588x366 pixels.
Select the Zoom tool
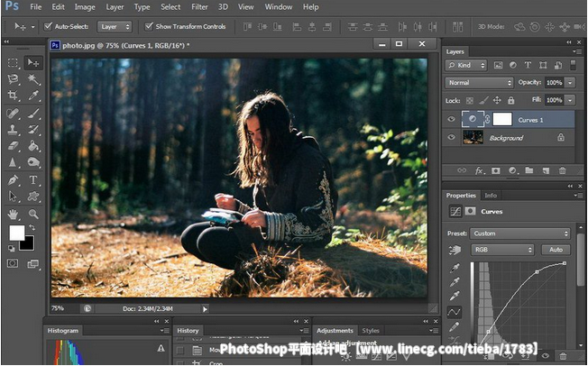pyautogui.click(x=33, y=215)
